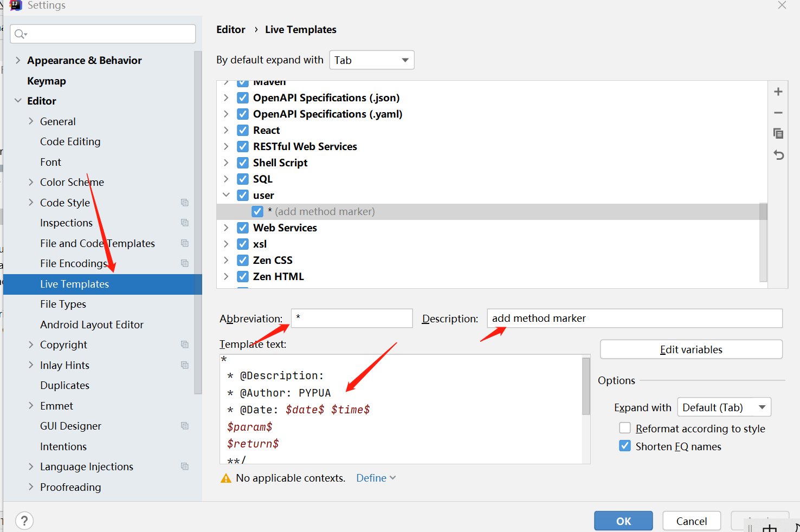This screenshot has height=532, width=800.
Task: Click the help question mark icon
Action: pyautogui.click(x=24, y=521)
